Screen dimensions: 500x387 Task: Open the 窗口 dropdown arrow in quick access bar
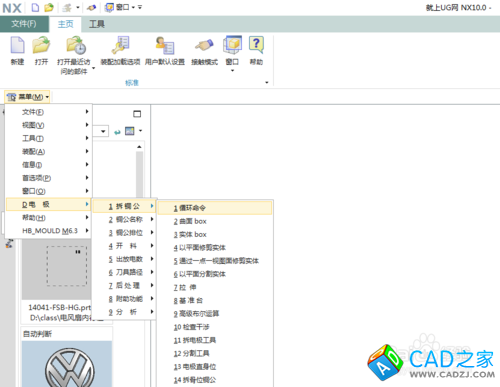133,7
